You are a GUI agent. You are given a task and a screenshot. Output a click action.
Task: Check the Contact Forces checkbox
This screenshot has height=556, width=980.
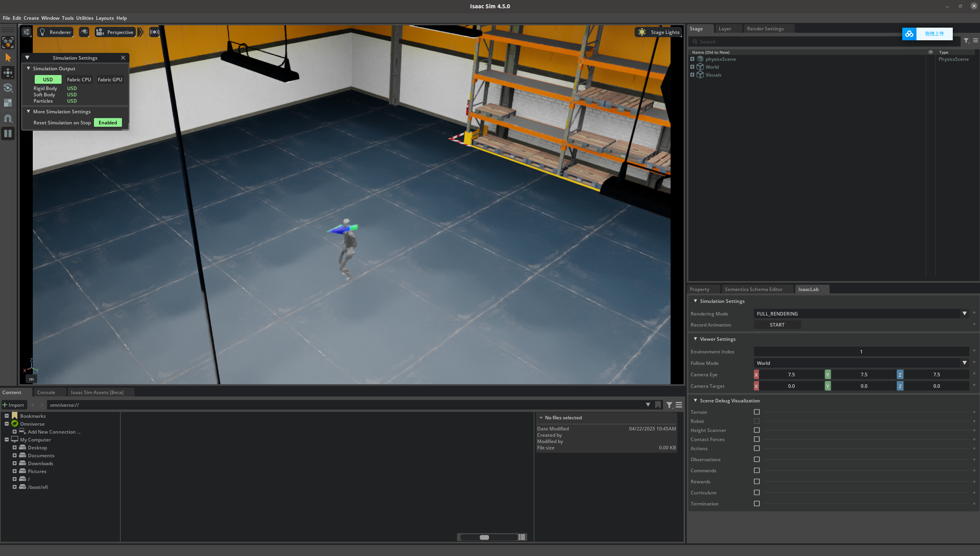coord(757,439)
